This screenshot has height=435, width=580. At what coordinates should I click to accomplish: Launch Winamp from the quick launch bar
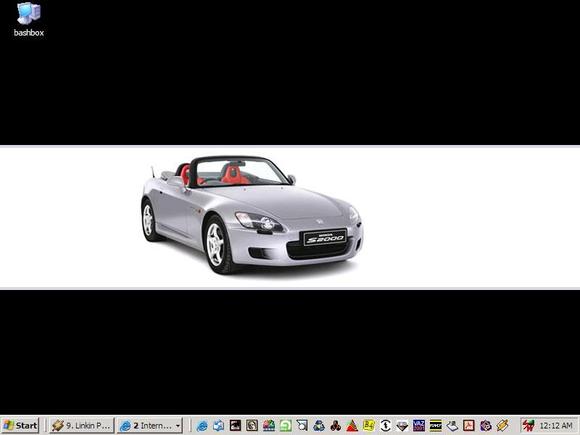(502, 426)
